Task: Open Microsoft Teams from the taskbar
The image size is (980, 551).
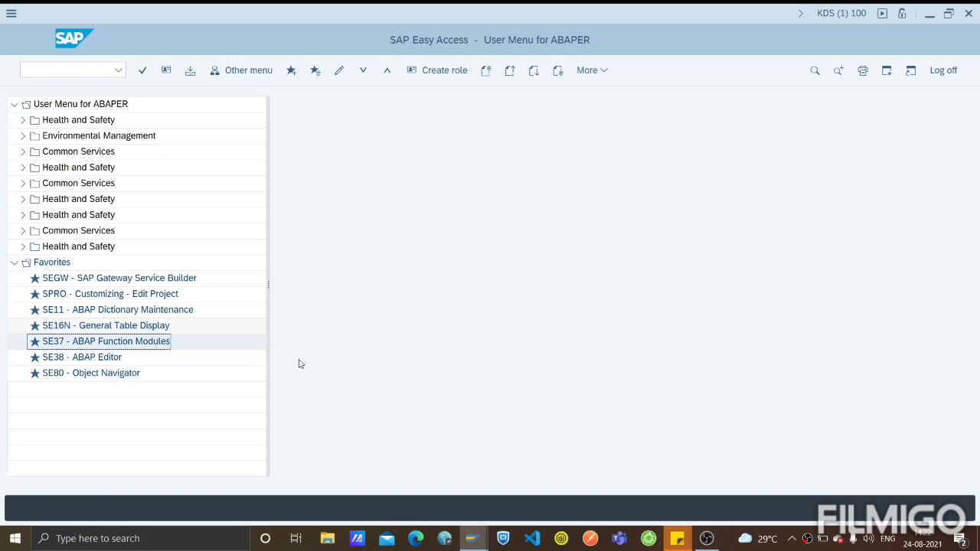Action: 619,538
